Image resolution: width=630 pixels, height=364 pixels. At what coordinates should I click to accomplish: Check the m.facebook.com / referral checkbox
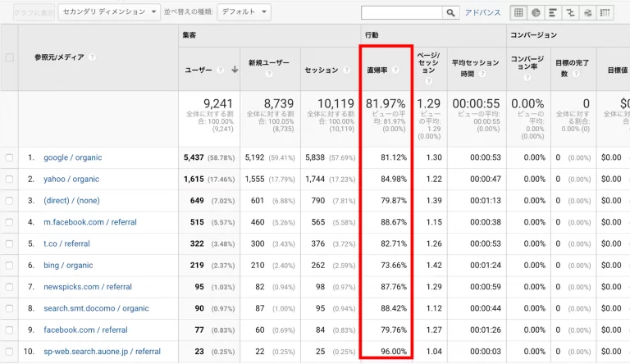(9, 222)
